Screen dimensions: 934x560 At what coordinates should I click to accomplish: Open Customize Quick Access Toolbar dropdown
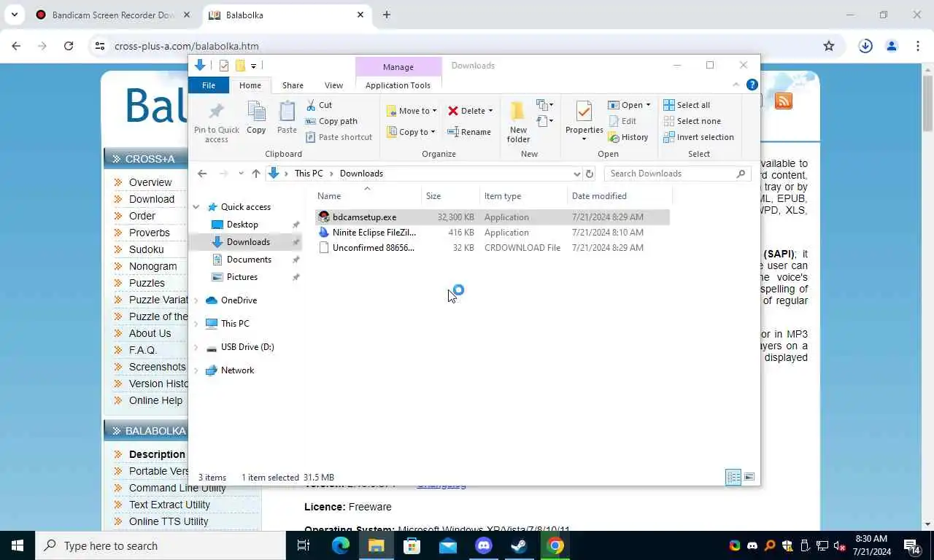(253, 66)
